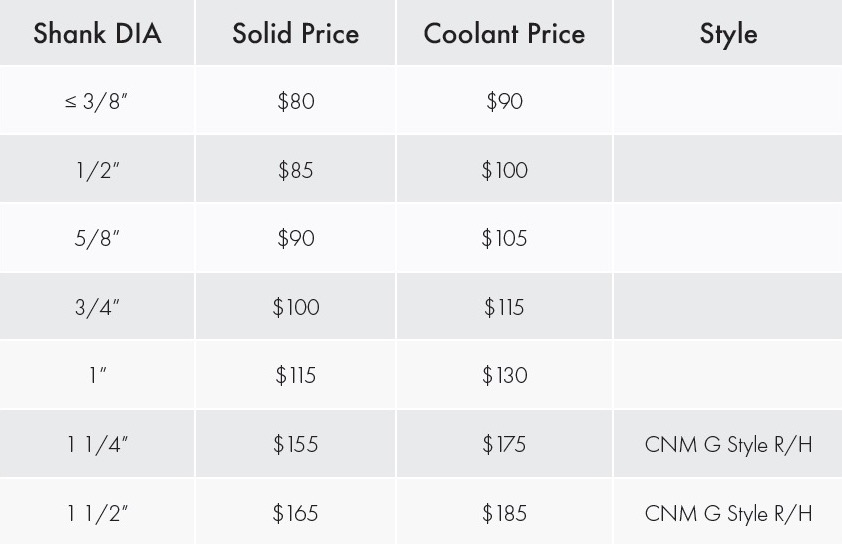
Task: Click the 1 1/2" shank diameter cell
Action: point(98,513)
